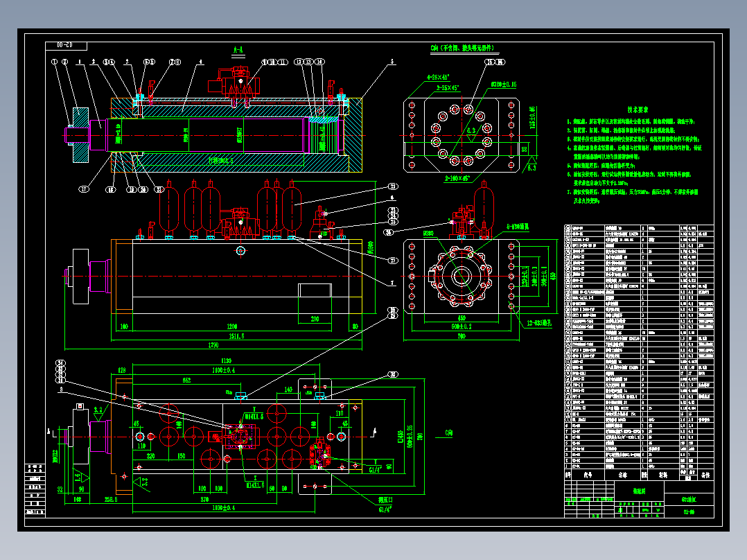This screenshot has height=560, width=747.
Task: Click the mirrored drawing number box top-left
Action: click(x=67, y=46)
